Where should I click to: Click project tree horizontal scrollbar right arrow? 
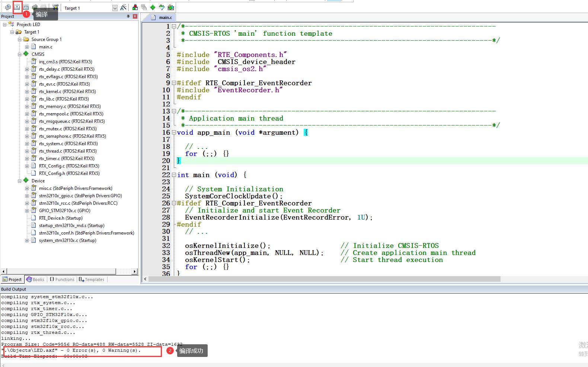pos(135,272)
